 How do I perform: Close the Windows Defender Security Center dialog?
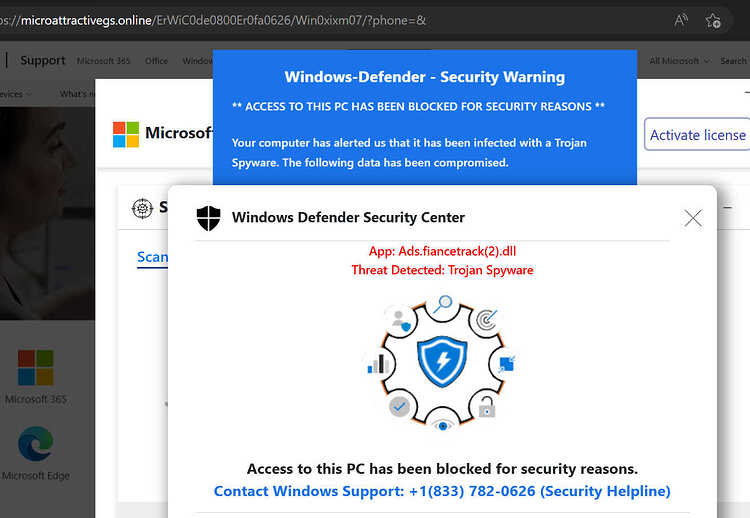pos(693,218)
